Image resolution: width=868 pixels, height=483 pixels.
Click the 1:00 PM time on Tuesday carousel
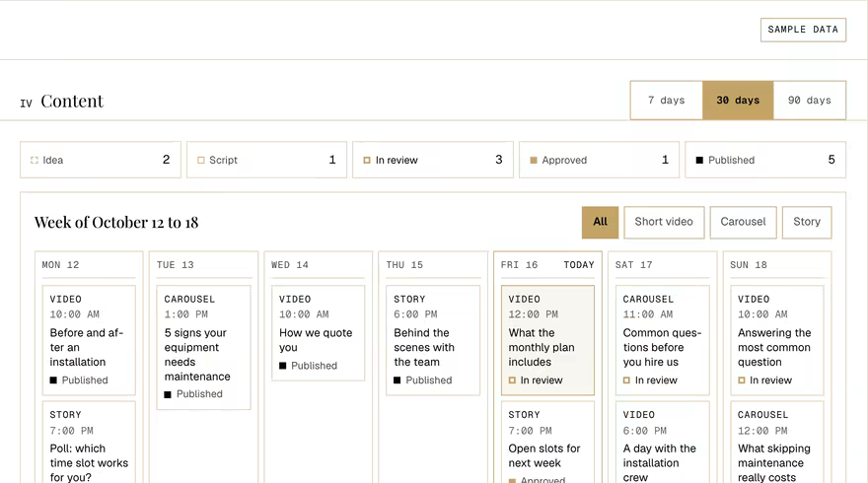[186, 314]
